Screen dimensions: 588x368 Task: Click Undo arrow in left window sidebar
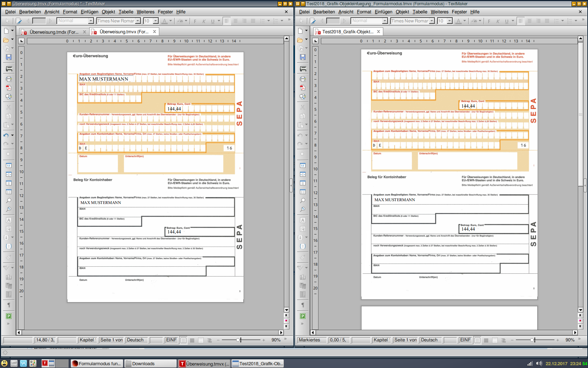coord(6,135)
